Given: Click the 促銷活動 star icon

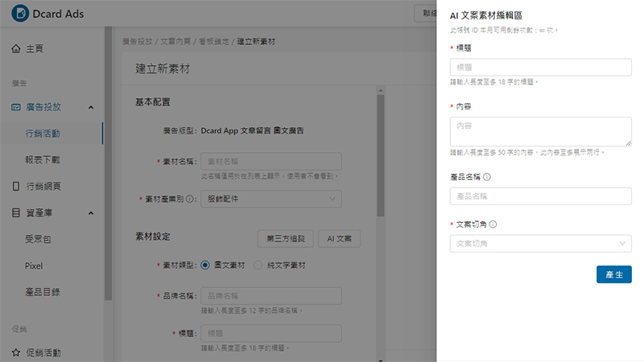Looking at the screenshot, I should pyautogui.click(x=16, y=352).
